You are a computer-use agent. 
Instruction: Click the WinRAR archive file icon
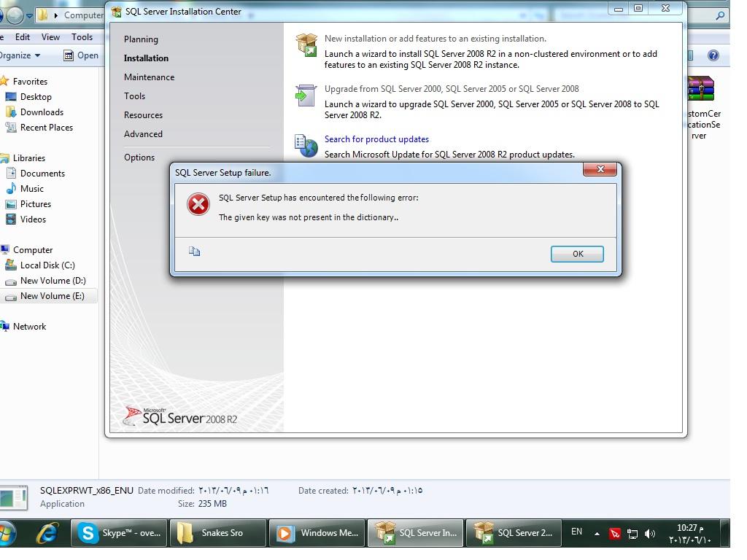702,88
